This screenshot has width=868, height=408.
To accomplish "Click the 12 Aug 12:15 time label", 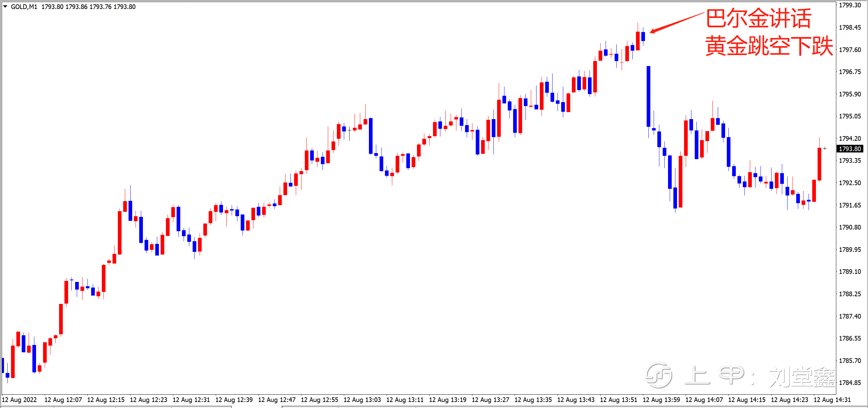I will pyautogui.click(x=106, y=400).
